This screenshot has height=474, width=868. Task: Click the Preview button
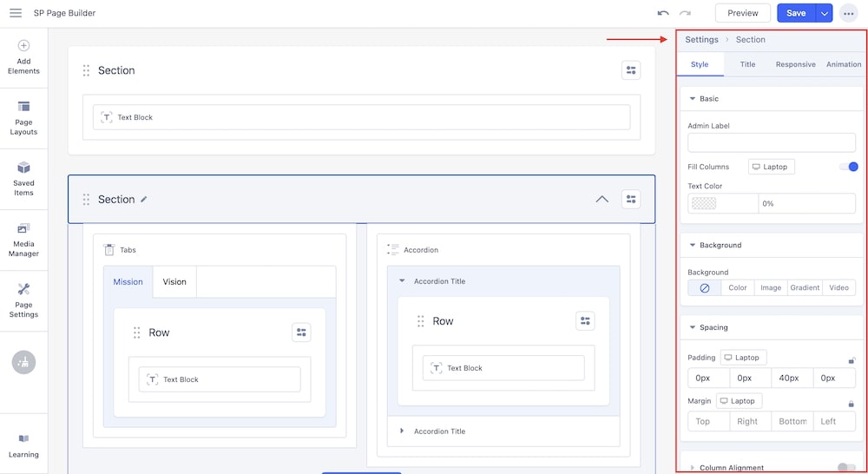coord(742,13)
